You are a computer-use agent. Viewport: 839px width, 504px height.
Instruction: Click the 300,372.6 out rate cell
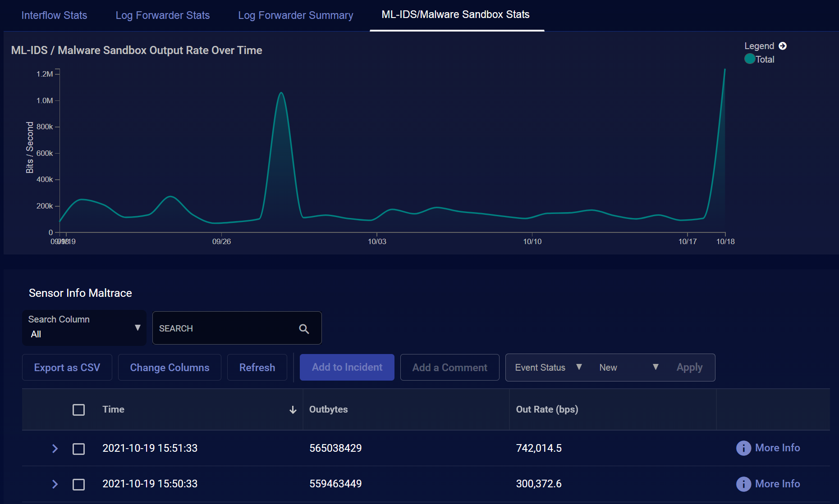539,484
